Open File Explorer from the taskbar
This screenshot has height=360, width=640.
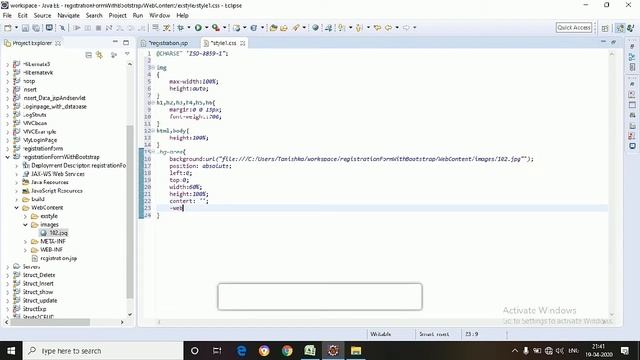(x=356, y=351)
